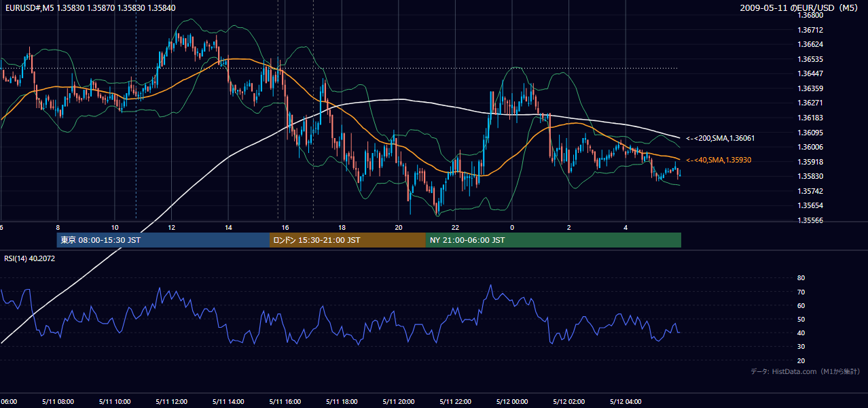
Task: Click price axis value 1.36095
Action: [810, 133]
